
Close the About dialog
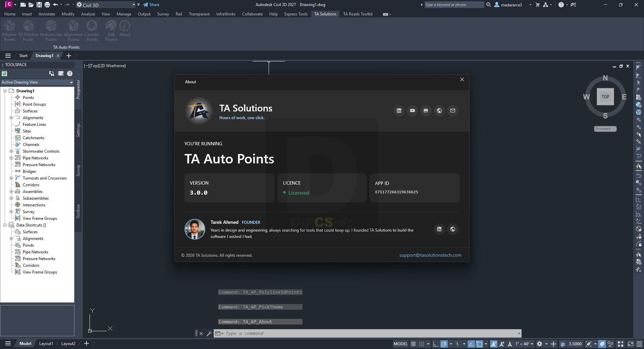462,80
